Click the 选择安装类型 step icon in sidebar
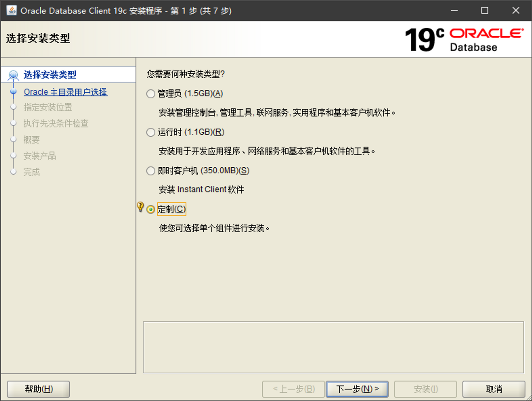The width and height of the screenshot is (532, 401). click(x=13, y=75)
